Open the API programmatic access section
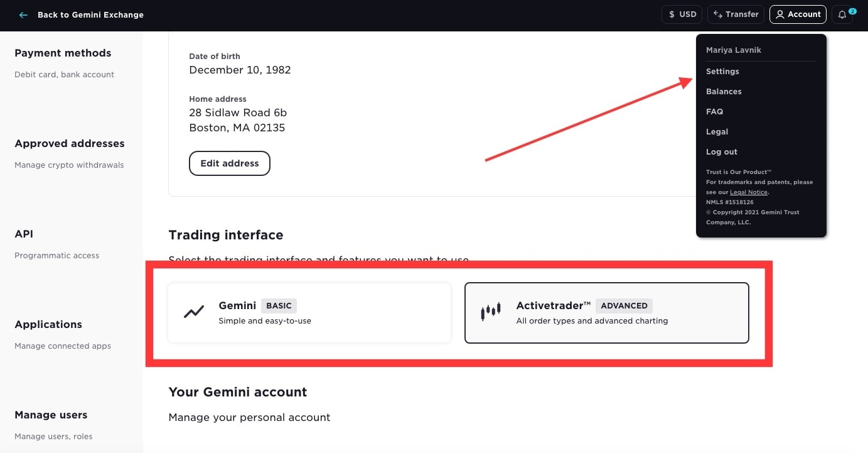Image resolution: width=868 pixels, height=453 pixels. click(23, 234)
